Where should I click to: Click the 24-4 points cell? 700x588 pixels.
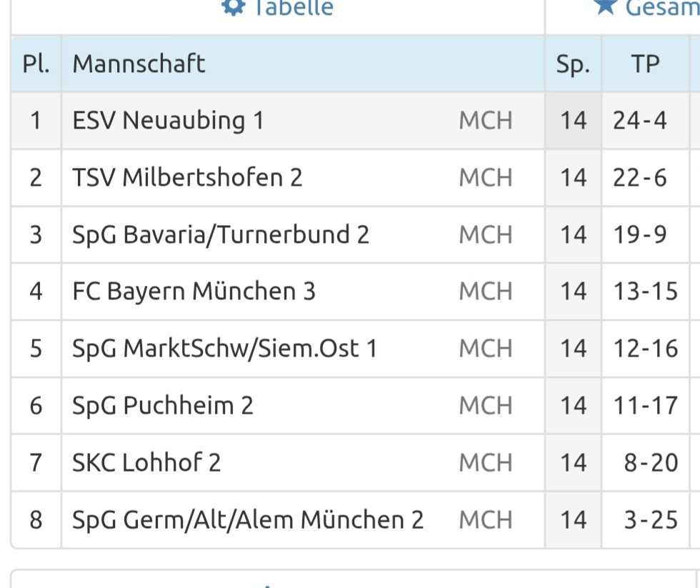click(x=640, y=120)
